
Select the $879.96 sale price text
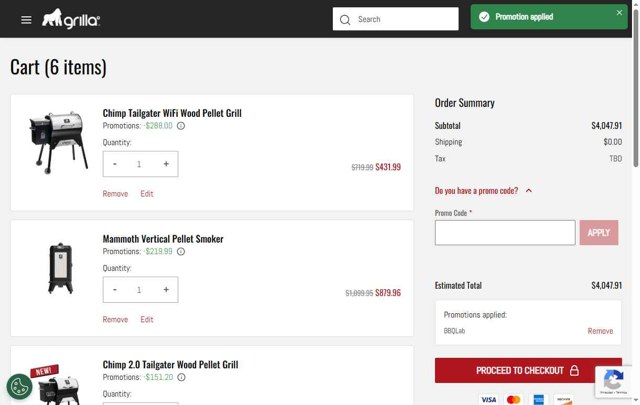[388, 293]
